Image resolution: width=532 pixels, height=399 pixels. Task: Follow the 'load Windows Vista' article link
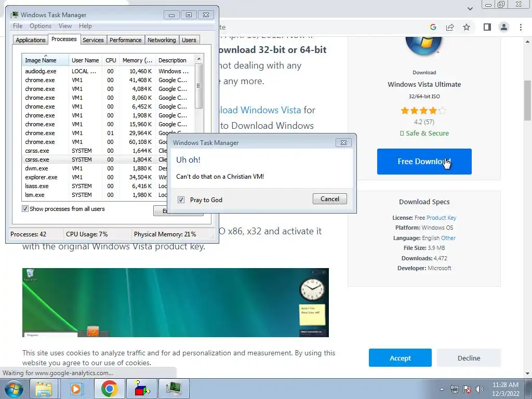tap(261, 110)
